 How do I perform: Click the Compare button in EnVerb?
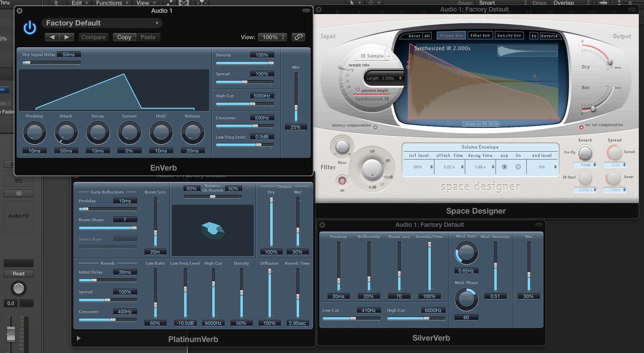point(94,37)
